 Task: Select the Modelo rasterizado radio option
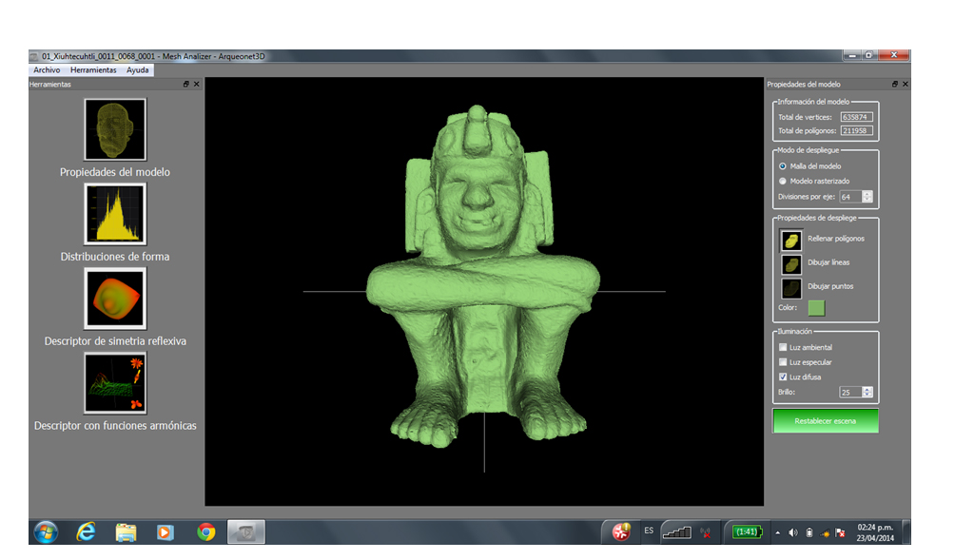[x=783, y=181]
